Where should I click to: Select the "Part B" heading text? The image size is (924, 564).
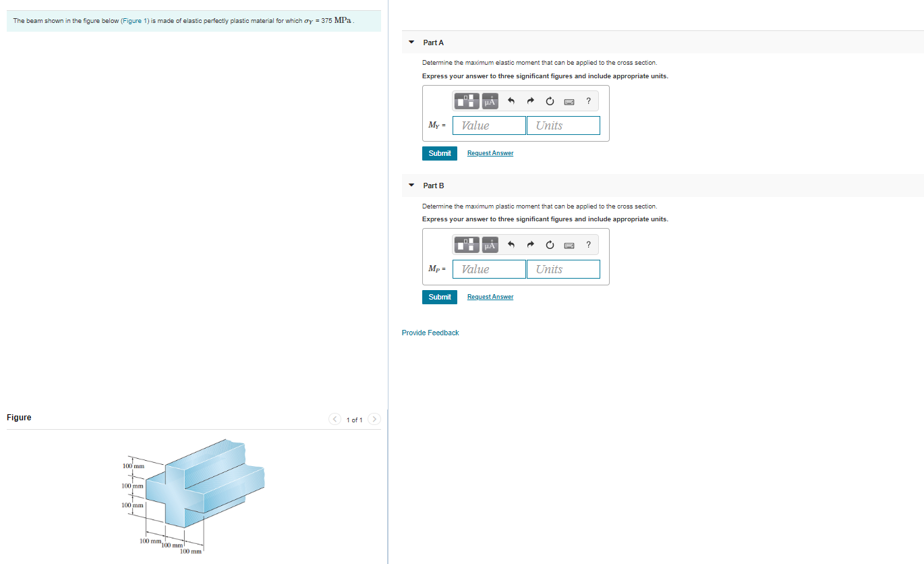pos(434,186)
